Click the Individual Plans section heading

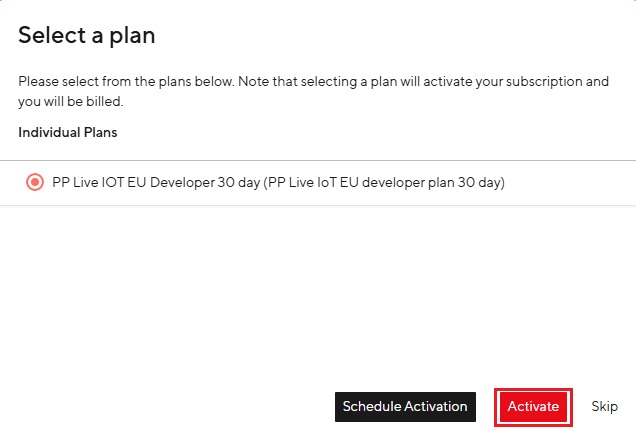click(67, 132)
